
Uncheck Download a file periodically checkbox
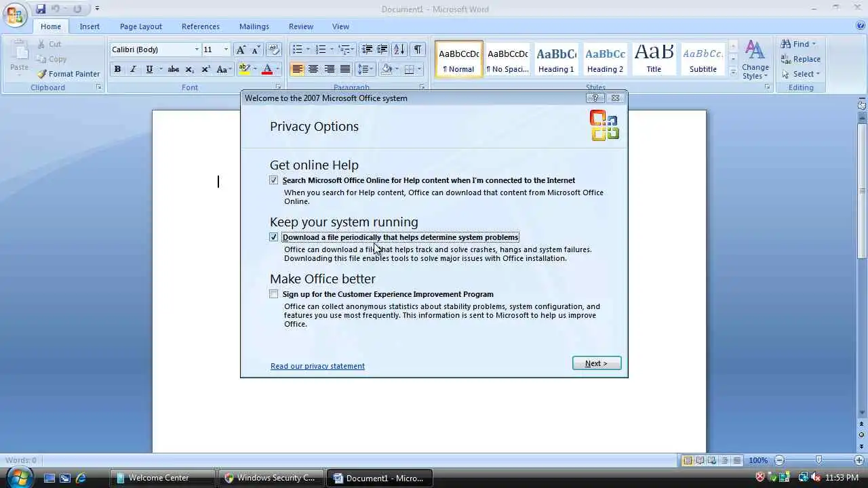pyautogui.click(x=273, y=237)
